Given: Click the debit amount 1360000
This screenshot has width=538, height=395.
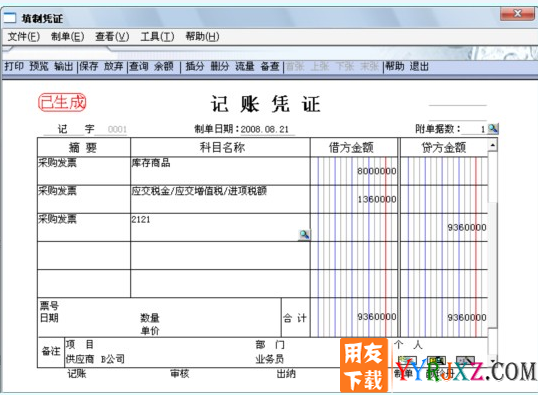Looking at the screenshot, I should tap(377, 199).
